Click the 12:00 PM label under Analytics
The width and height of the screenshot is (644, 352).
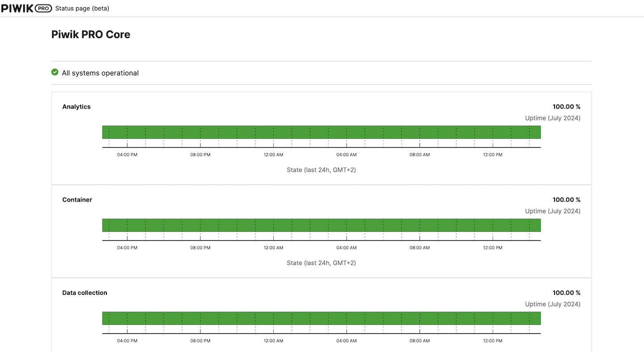(493, 155)
